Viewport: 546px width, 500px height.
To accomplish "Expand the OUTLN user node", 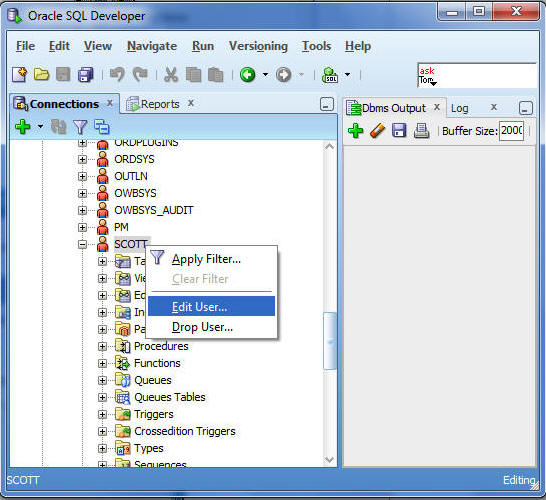I will [82, 176].
